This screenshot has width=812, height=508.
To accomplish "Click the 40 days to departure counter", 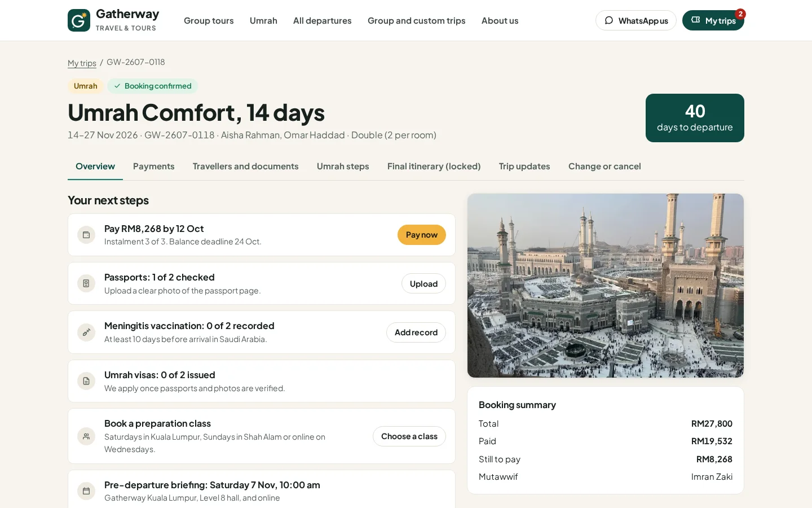I will (695, 118).
